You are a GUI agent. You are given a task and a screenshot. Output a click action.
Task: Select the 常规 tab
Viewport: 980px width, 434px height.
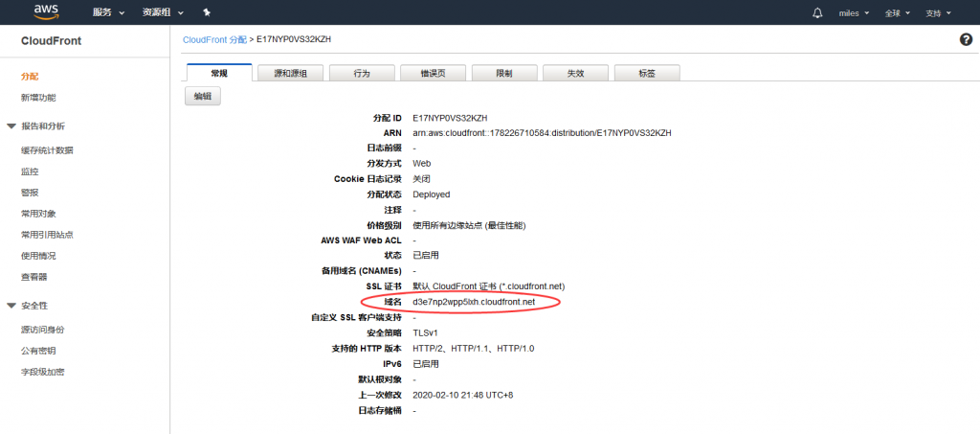(x=219, y=73)
